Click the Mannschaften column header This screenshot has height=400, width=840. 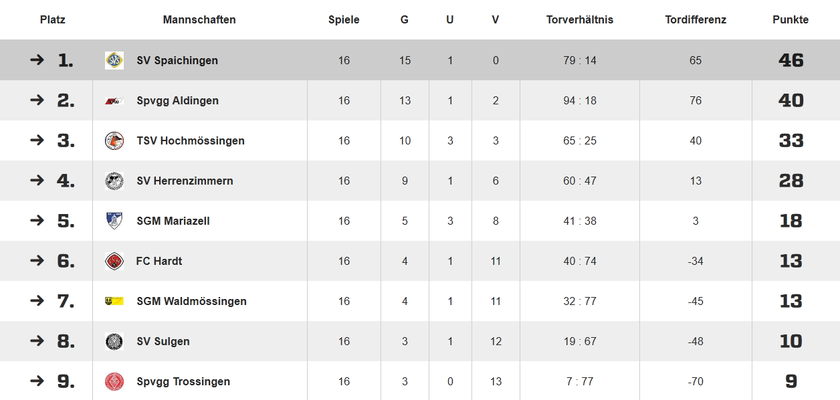point(199,20)
